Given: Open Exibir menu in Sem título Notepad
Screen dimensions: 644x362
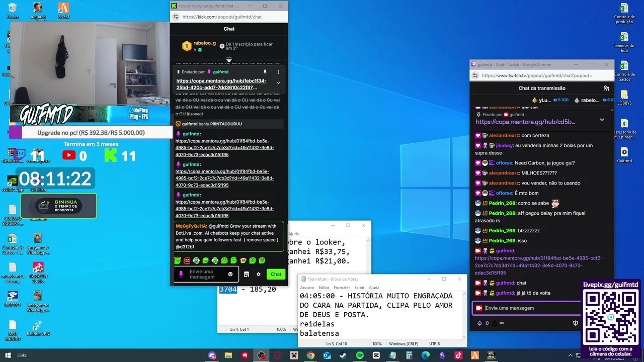Looking at the screenshot, I should 359,288.
